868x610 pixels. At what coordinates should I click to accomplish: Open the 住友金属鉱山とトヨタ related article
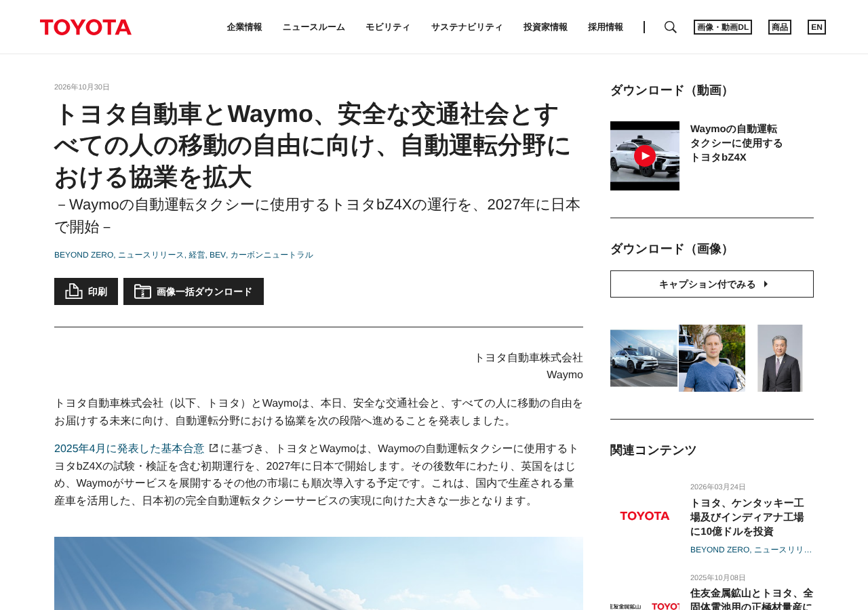coord(752,598)
